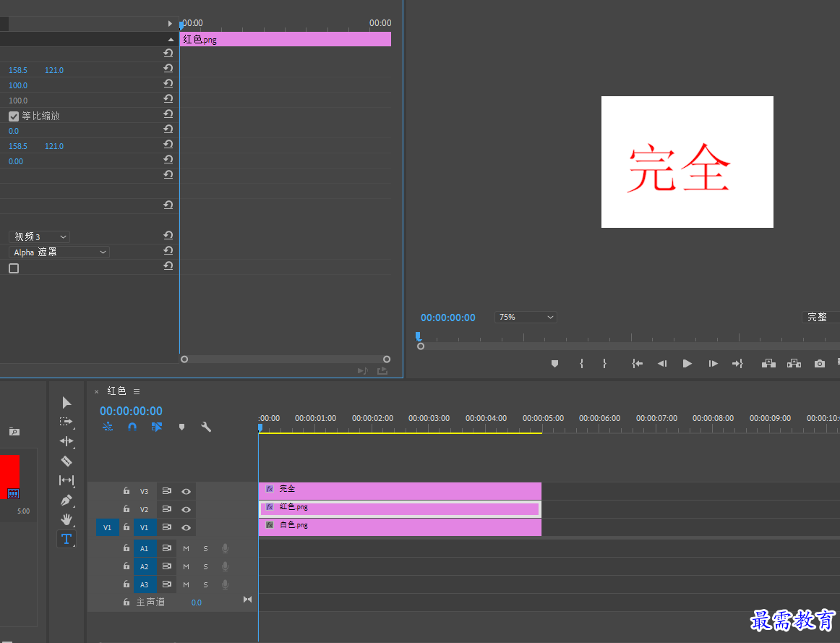
Task: Open the 视频 3 matte layer dropdown
Action: coord(39,237)
